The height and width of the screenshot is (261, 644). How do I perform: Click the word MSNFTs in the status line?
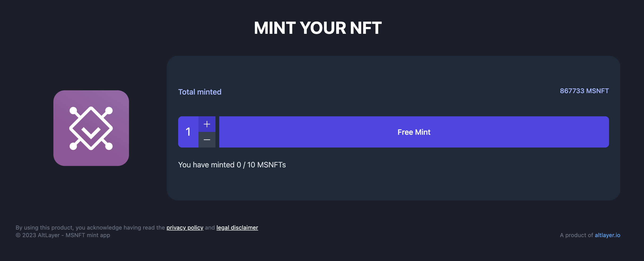click(271, 165)
